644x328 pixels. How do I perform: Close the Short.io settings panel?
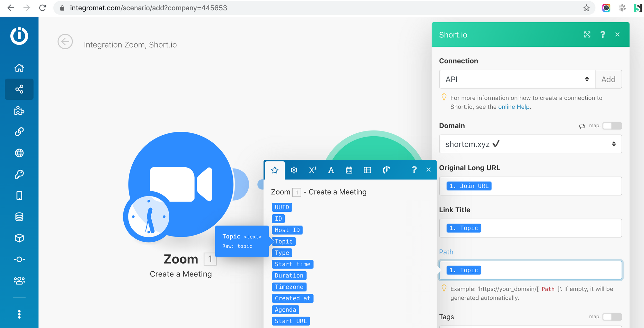617,34
